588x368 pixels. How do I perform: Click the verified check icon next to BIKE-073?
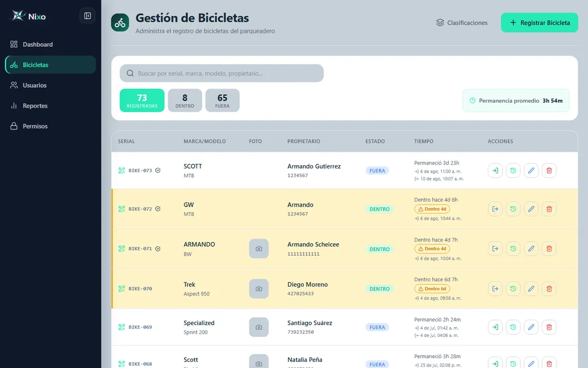pos(158,171)
